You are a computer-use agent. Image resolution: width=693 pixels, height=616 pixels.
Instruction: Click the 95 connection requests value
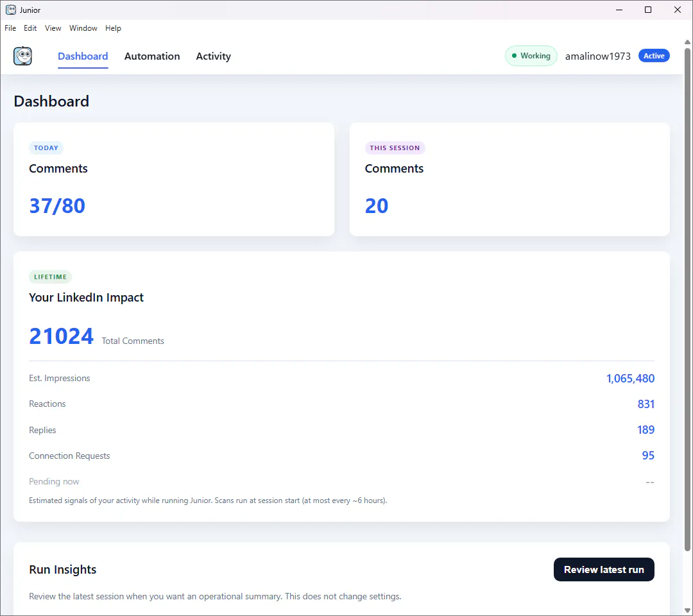(648, 455)
